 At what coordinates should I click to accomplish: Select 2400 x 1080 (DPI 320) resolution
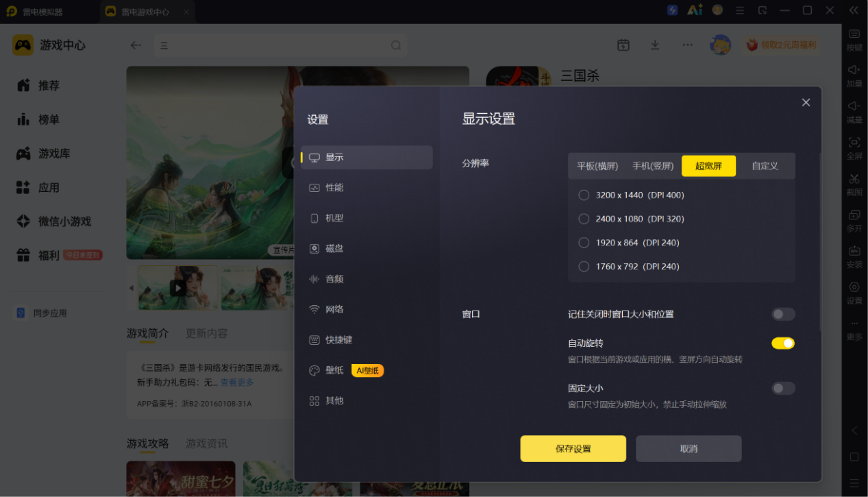pos(632,219)
